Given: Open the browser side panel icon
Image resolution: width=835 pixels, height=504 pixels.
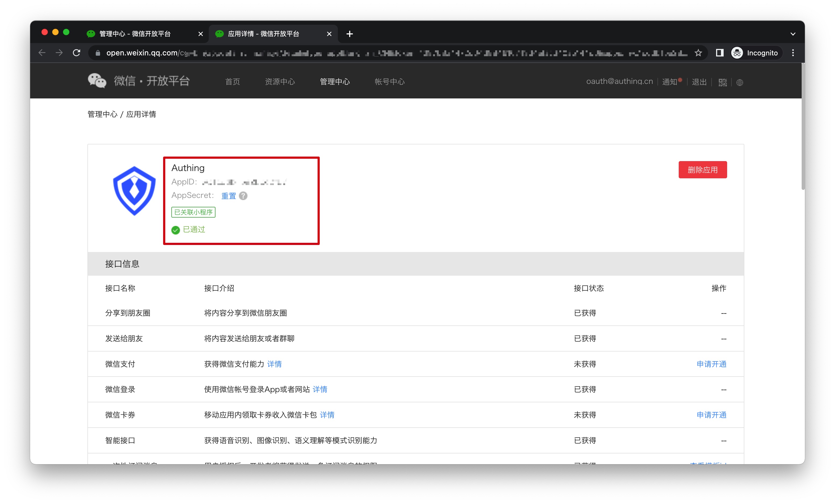Looking at the screenshot, I should [x=719, y=53].
